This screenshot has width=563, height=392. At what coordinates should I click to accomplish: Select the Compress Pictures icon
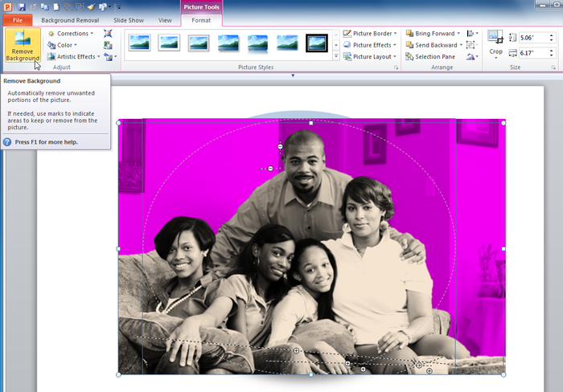coord(109,34)
